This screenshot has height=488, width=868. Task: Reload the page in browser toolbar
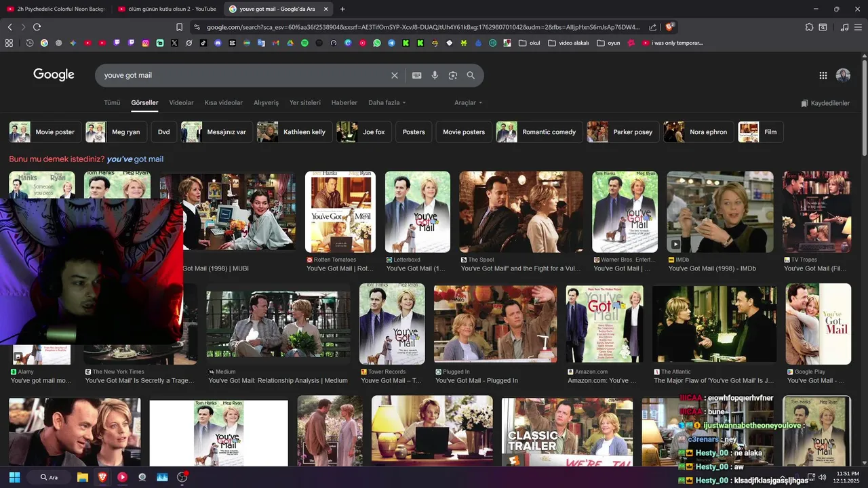[37, 27]
